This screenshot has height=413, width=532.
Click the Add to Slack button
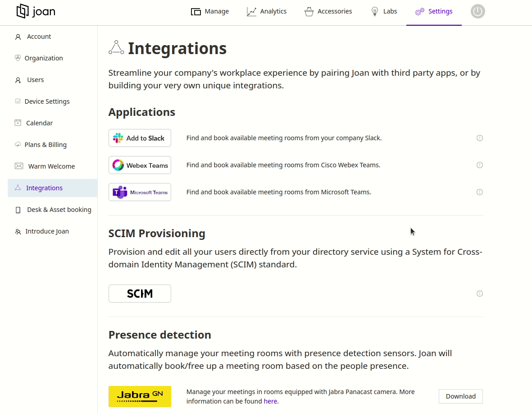coord(140,138)
